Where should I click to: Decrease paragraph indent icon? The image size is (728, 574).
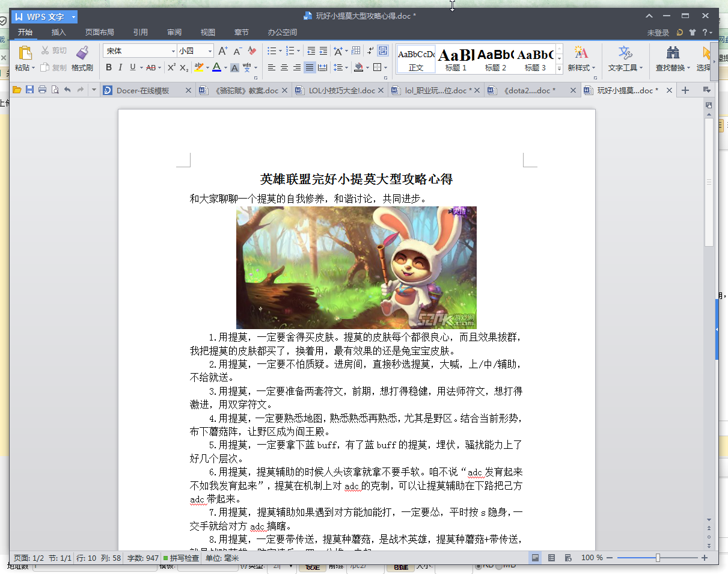click(x=311, y=51)
